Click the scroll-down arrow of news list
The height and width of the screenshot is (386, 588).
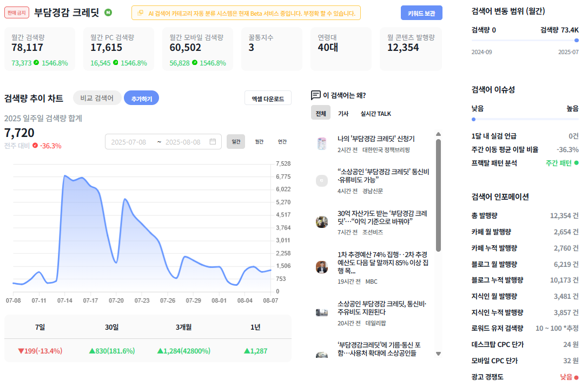438,354
